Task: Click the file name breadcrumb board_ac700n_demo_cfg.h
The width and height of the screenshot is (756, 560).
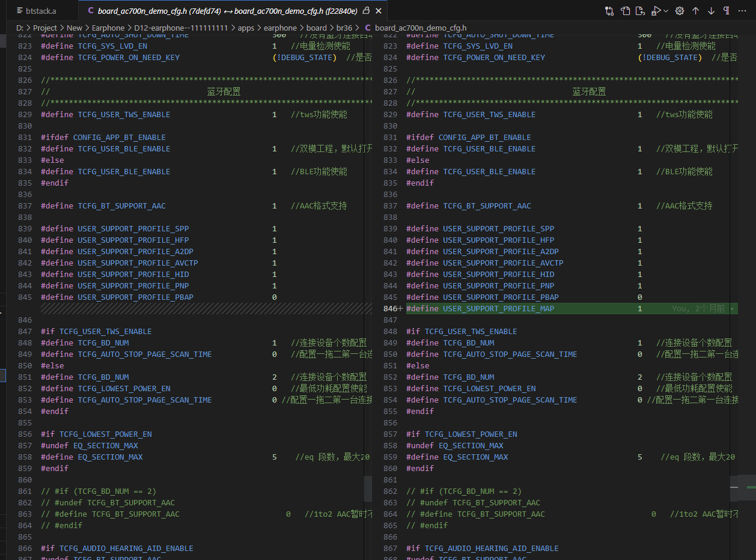Action: pyautogui.click(x=421, y=28)
